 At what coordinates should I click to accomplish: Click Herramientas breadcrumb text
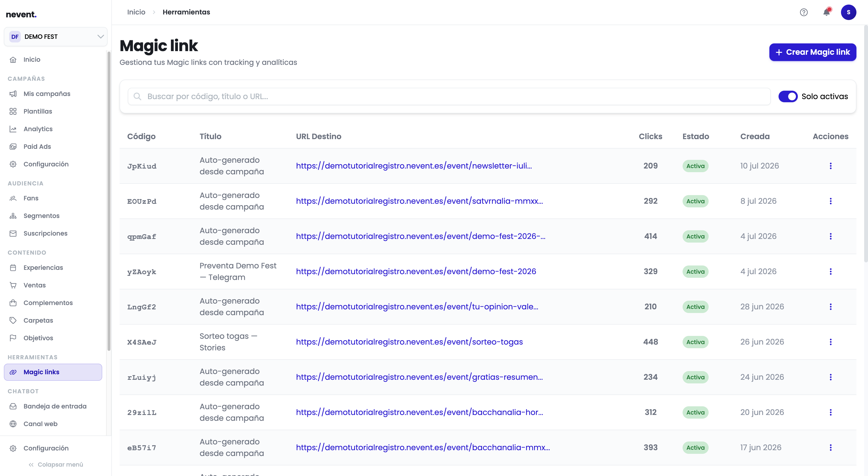click(x=186, y=12)
